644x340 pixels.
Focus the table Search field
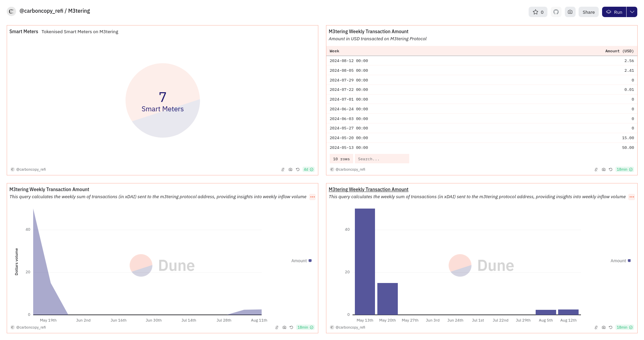382,159
